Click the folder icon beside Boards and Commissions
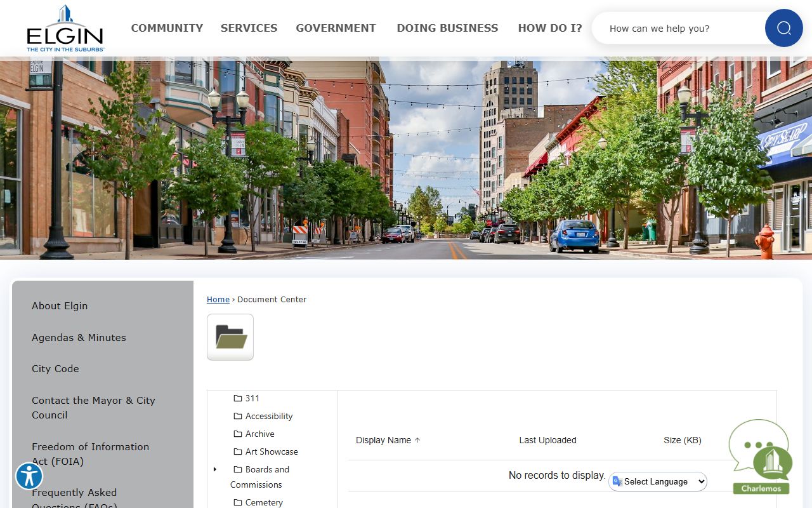 [x=238, y=469]
